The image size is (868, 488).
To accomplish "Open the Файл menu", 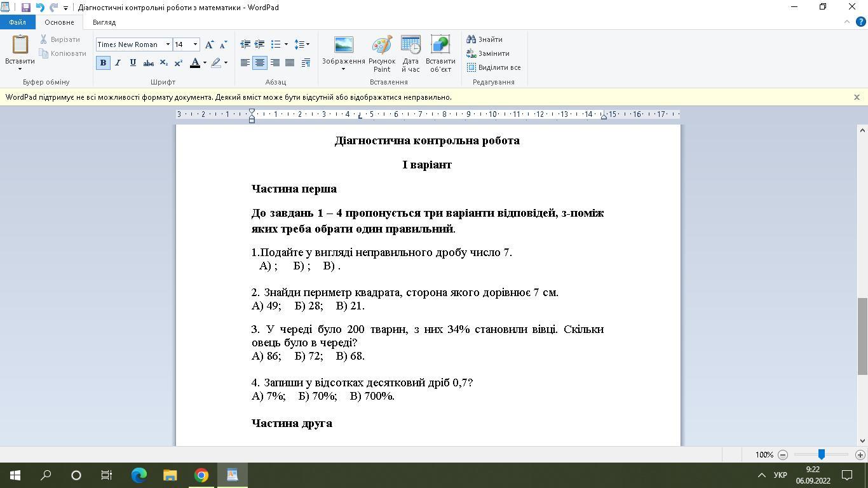I will (17, 22).
